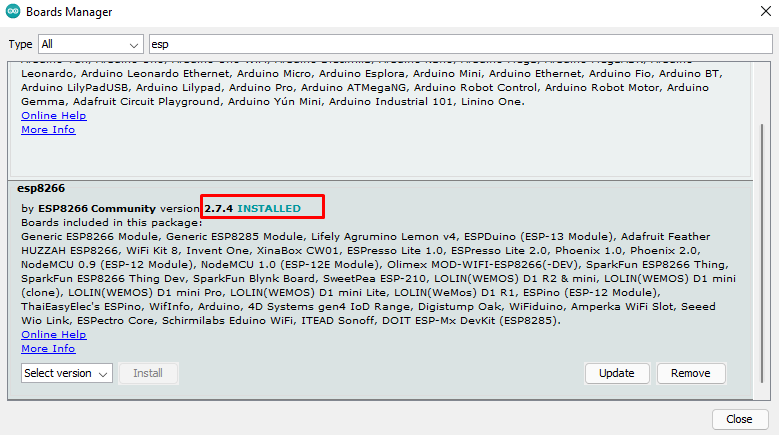
Task: Expand the Select version dropdown
Action: point(68,373)
